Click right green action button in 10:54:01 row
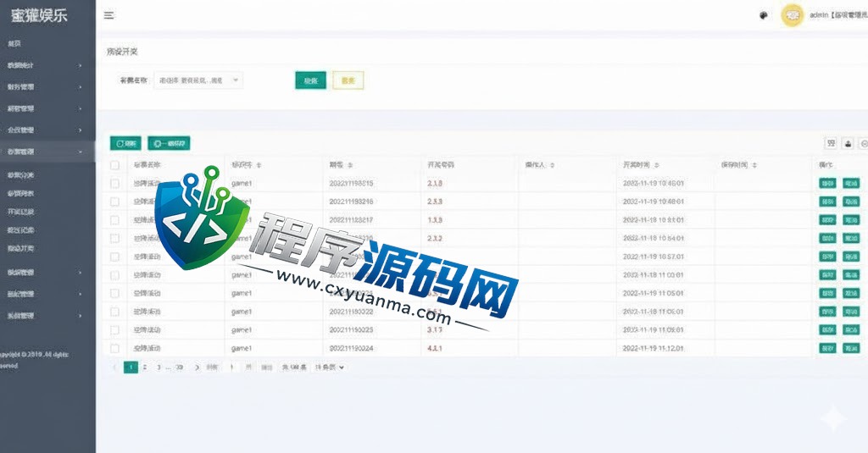This screenshot has width=868, height=453. pos(851,239)
